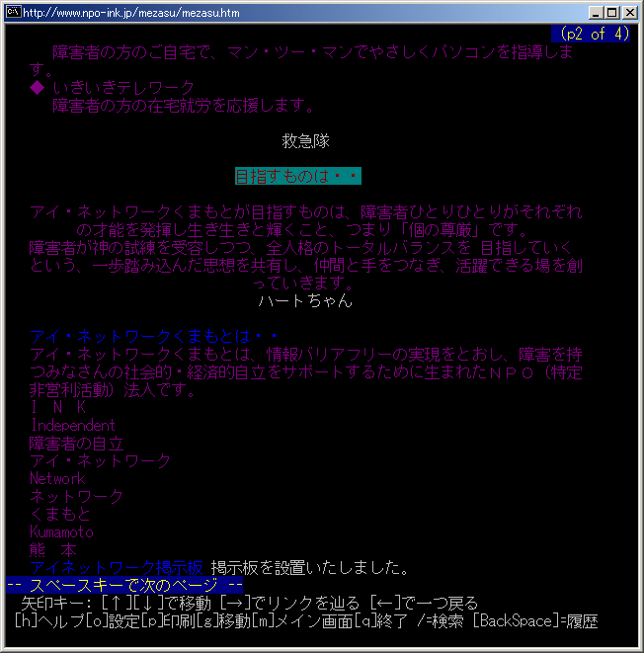The width and height of the screenshot is (644, 653).
Task: Click the console window system icon
Action: (x=13, y=12)
